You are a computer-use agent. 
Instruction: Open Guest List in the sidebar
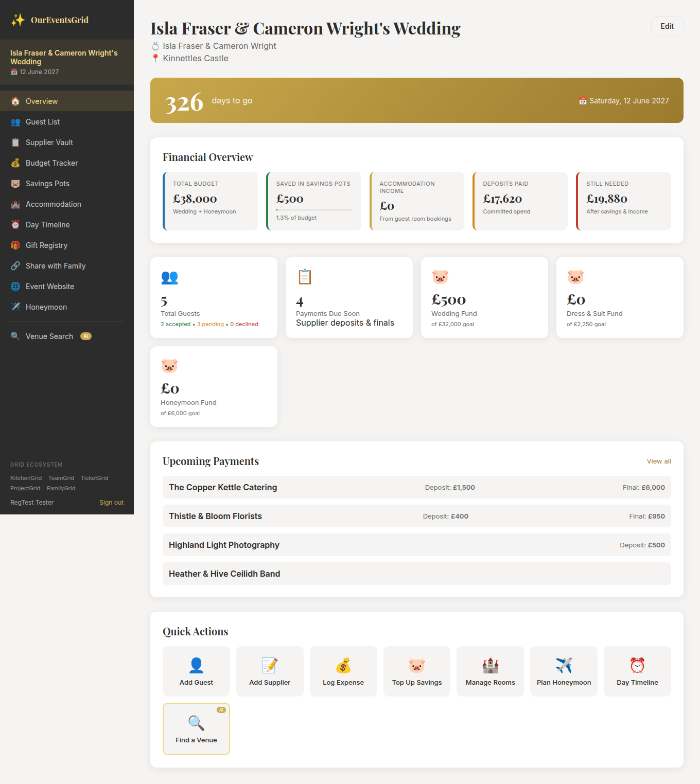coord(67,122)
